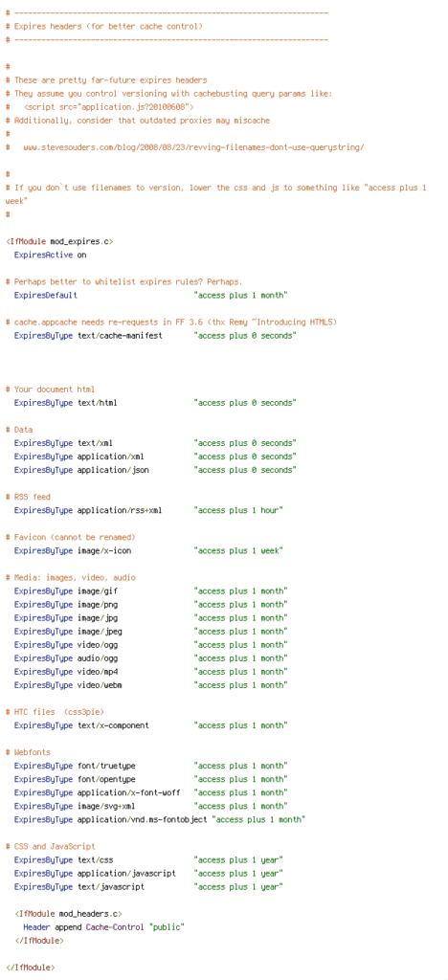Click text/css "access plus 1 year" value
This screenshot has height=980, width=448.
pos(238,860)
